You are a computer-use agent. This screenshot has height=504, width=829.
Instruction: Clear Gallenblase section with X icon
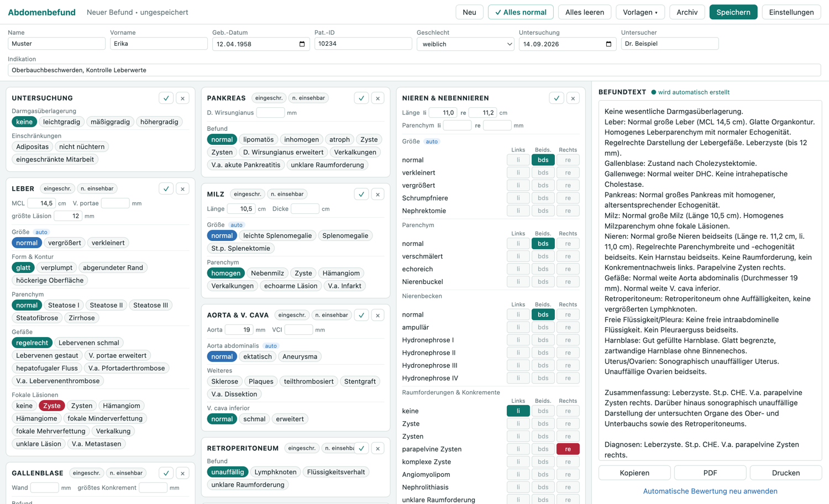[x=182, y=473]
